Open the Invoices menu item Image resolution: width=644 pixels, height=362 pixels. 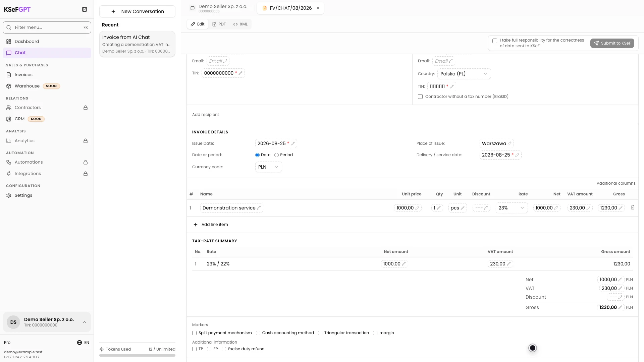coord(47,75)
